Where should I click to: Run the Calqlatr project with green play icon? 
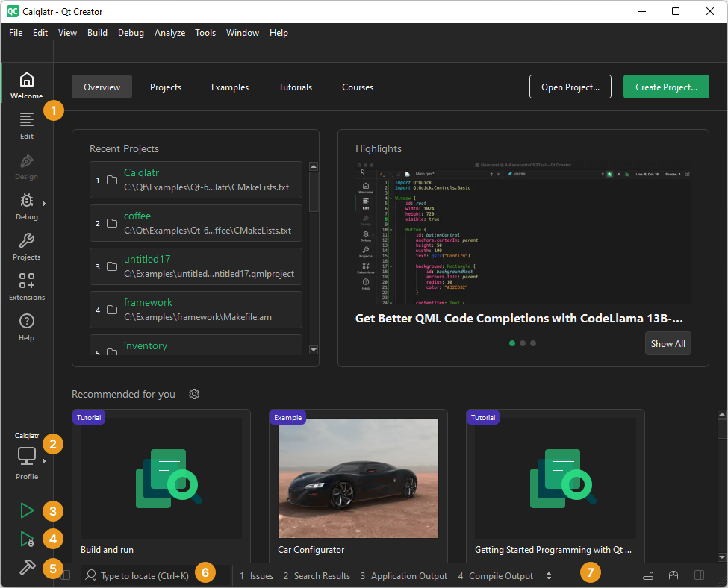[x=26, y=510]
